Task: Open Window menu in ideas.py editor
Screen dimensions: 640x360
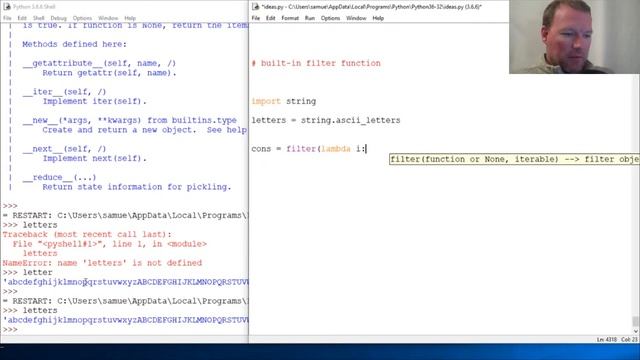Action: [x=356, y=18]
